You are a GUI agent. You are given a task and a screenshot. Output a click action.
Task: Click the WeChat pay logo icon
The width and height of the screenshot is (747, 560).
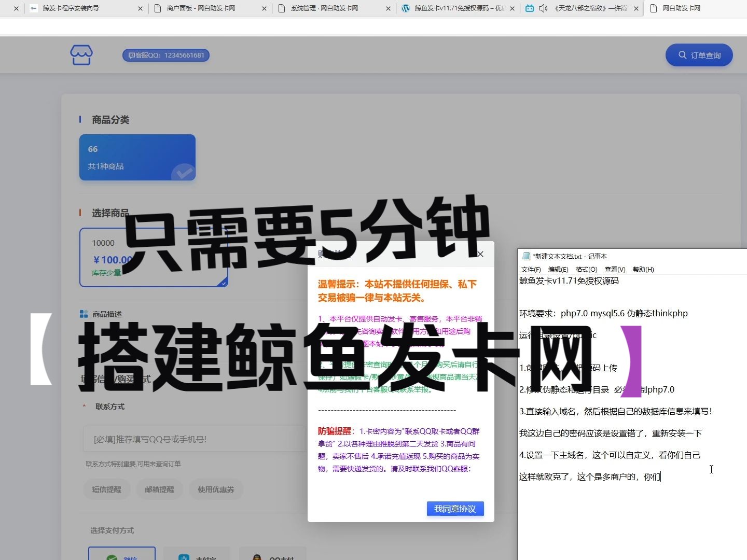(x=112, y=557)
